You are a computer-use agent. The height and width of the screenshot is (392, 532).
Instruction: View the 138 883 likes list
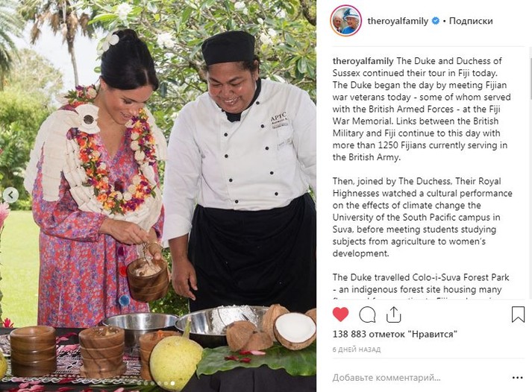click(x=395, y=334)
